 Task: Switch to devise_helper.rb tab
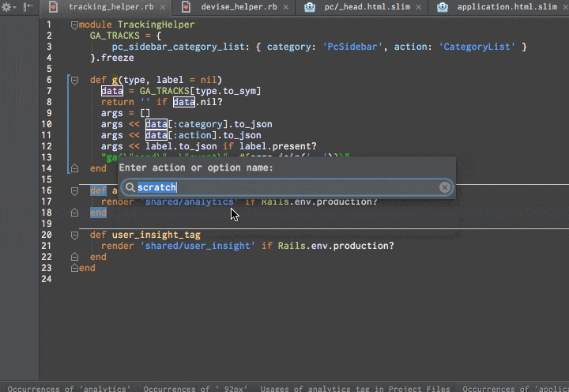239,7
